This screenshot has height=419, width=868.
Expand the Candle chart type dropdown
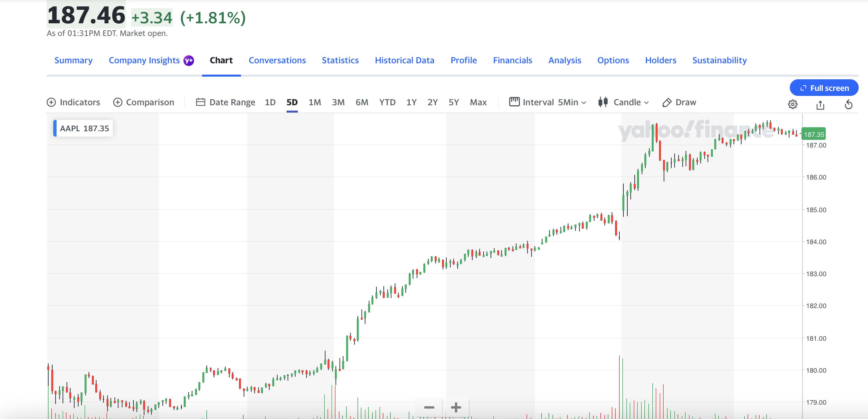623,102
